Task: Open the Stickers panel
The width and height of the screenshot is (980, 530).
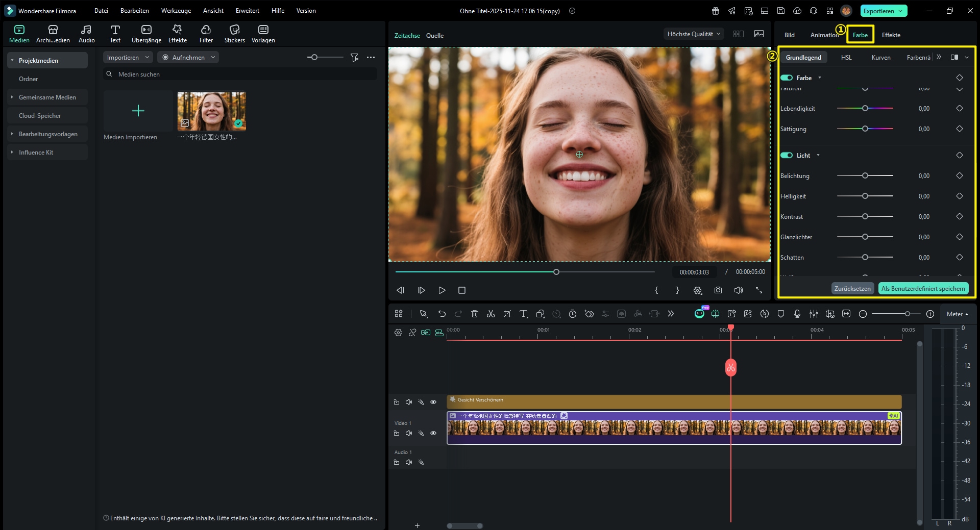Action: (234, 34)
